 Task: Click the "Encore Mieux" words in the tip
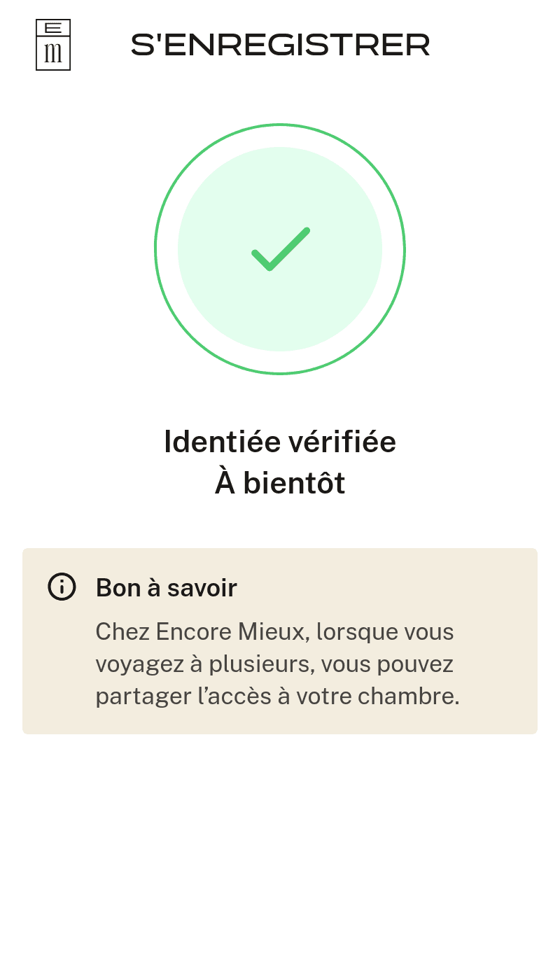click(x=232, y=631)
